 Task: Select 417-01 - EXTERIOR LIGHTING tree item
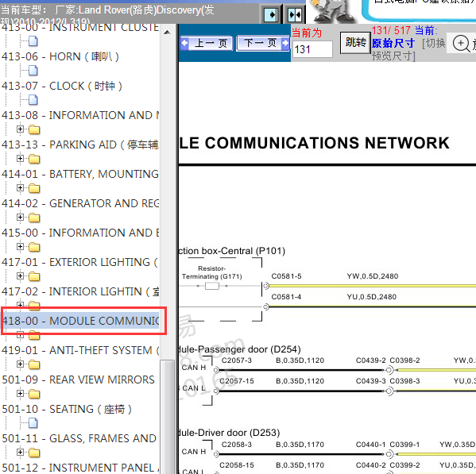click(80, 262)
